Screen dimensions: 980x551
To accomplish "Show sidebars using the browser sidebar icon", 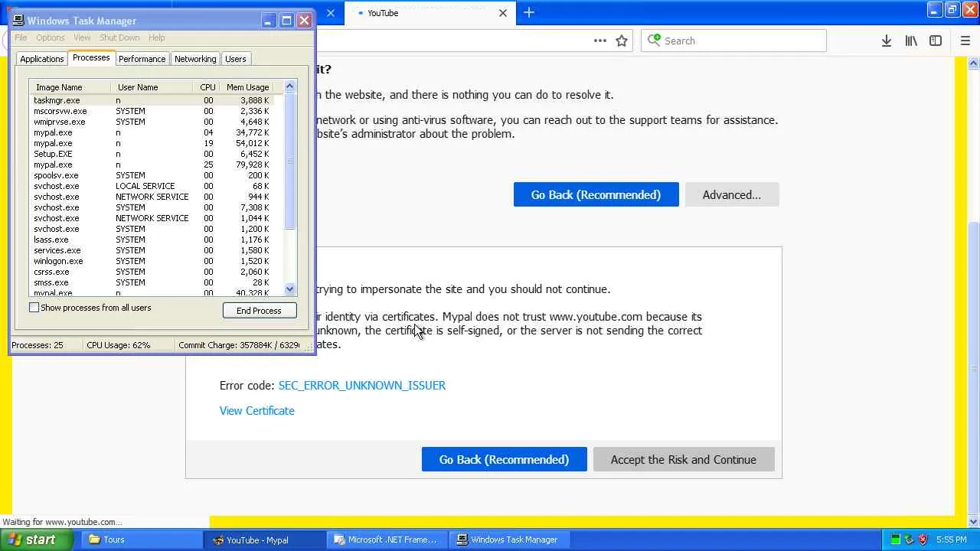I will [x=936, y=41].
